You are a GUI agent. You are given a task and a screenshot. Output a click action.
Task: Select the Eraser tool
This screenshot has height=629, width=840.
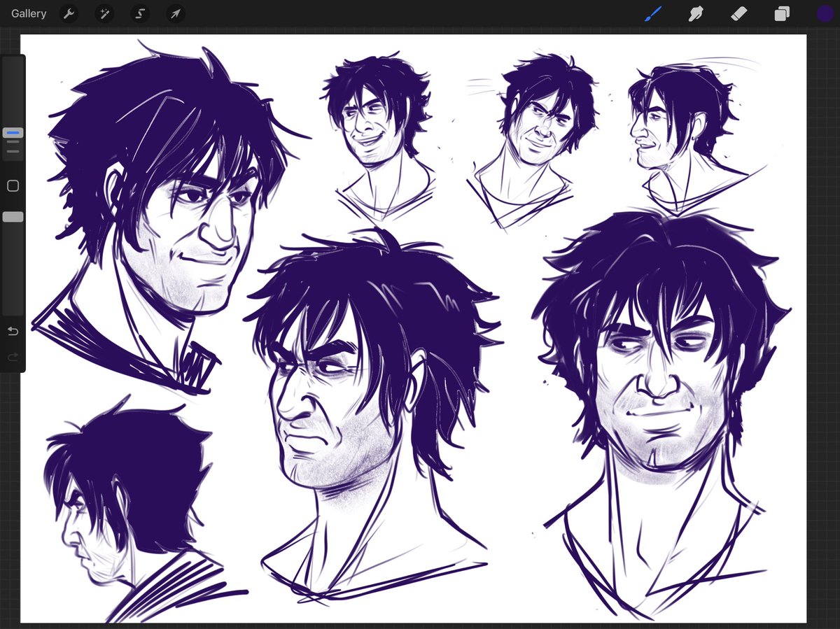(738, 13)
